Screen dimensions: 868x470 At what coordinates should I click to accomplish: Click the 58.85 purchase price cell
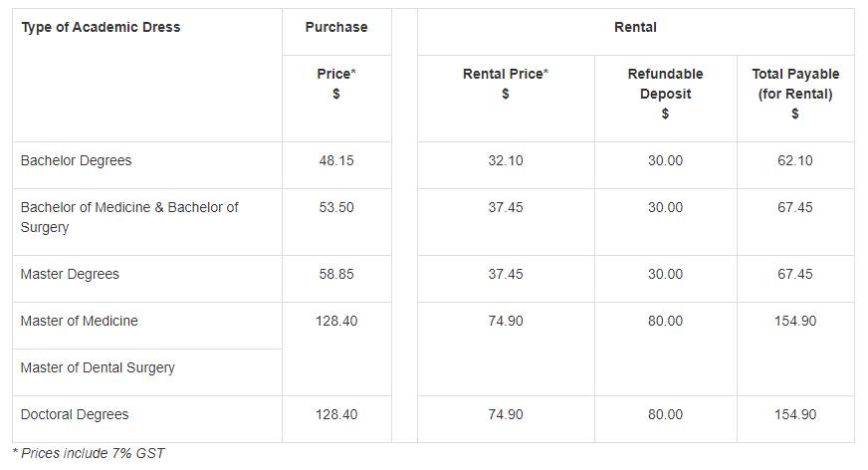(x=335, y=274)
